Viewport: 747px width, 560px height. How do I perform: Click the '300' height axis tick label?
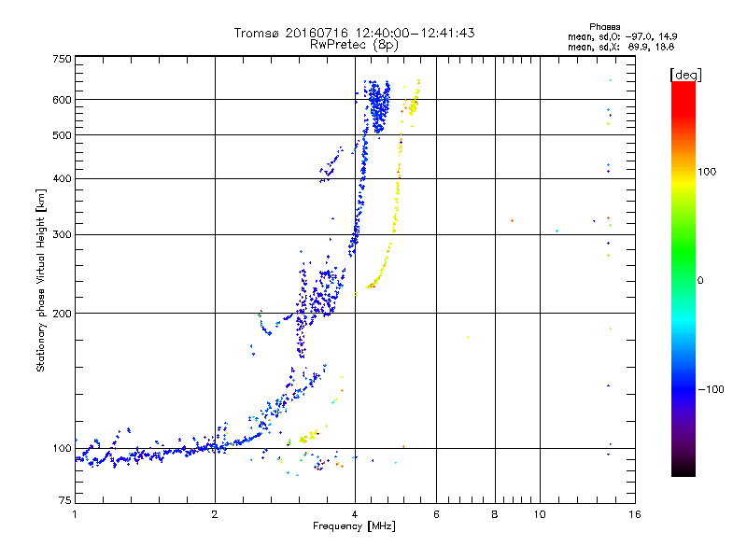click(63, 234)
